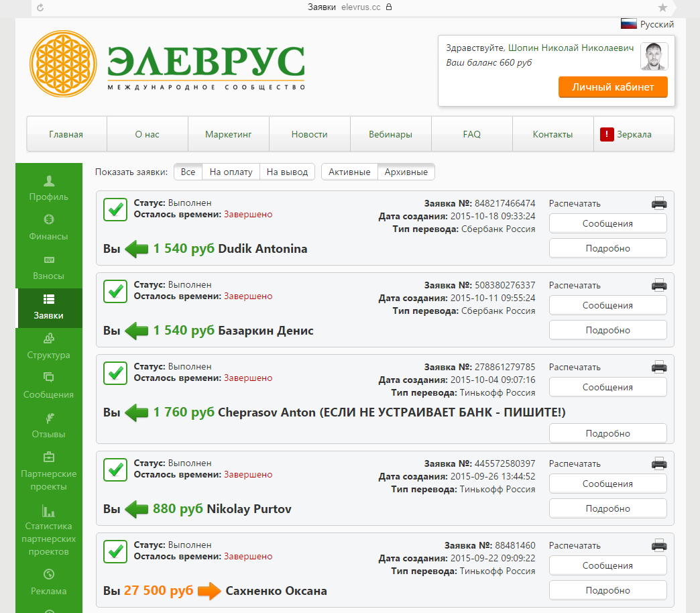Viewport: 700px width, 613px height.
Task: Click checkmark box of Базаркин Денис request
Action: pos(115,291)
